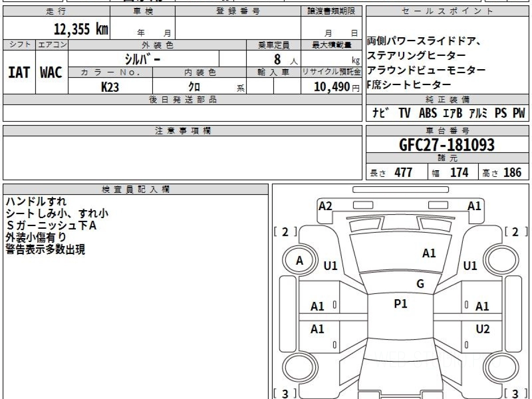Click the A2 damage mark on the diagram
532x399 pixels.
click(325, 206)
